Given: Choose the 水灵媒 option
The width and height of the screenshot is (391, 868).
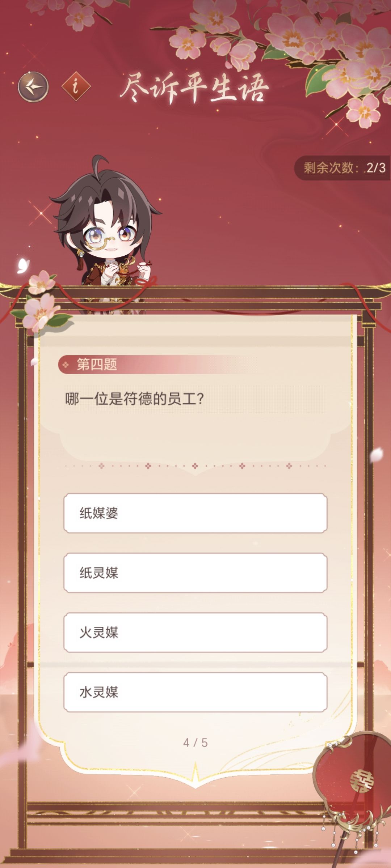Looking at the screenshot, I should 195,692.
